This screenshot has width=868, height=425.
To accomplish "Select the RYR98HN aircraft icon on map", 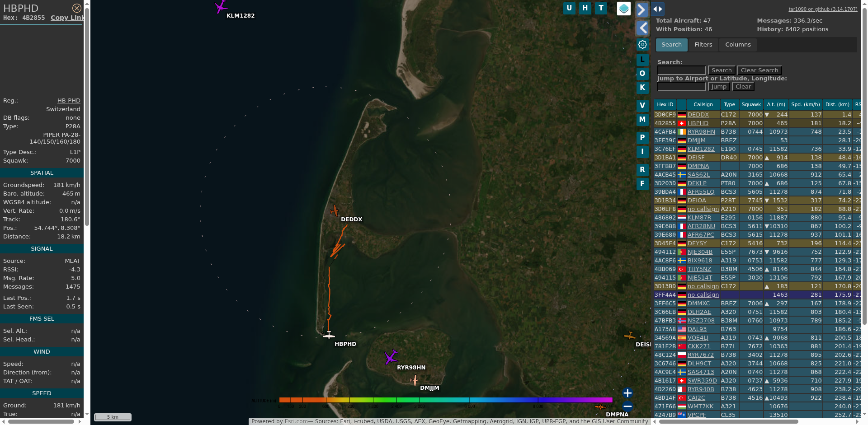I will click(x=391, y=357).
